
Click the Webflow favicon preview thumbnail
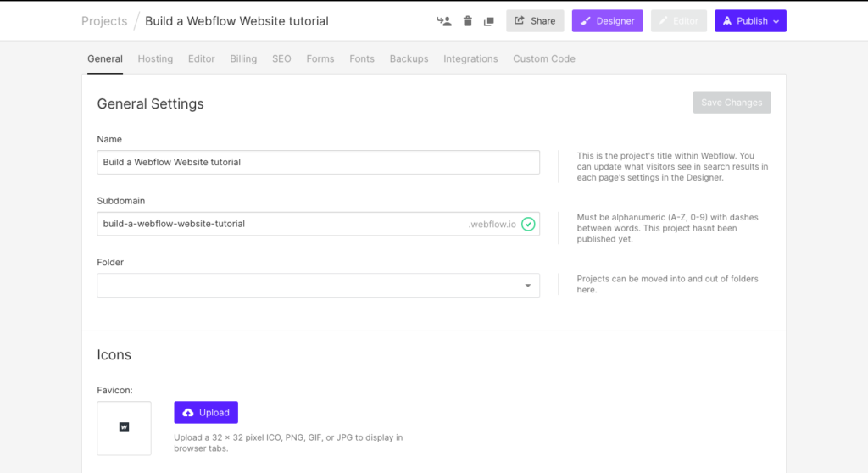click(x=124, y=428)
